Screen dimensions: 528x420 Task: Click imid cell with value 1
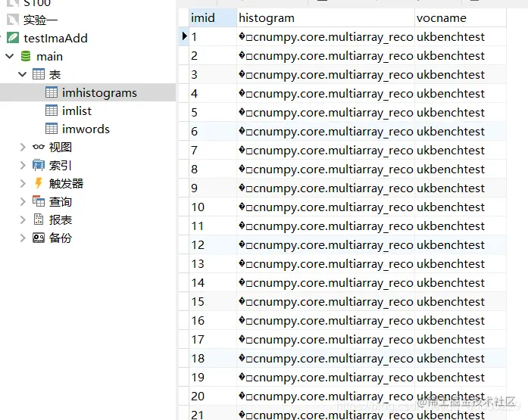pos(213,36)
